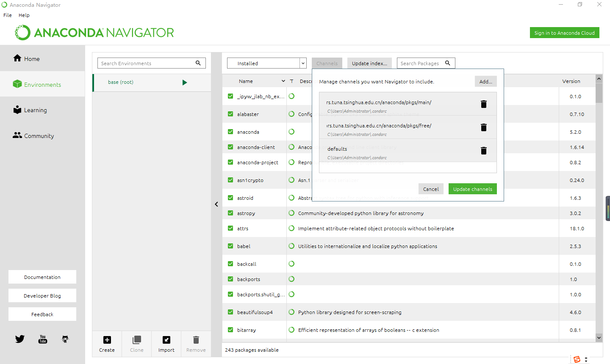Click the status circle for backcall

(x=291, y=264)
